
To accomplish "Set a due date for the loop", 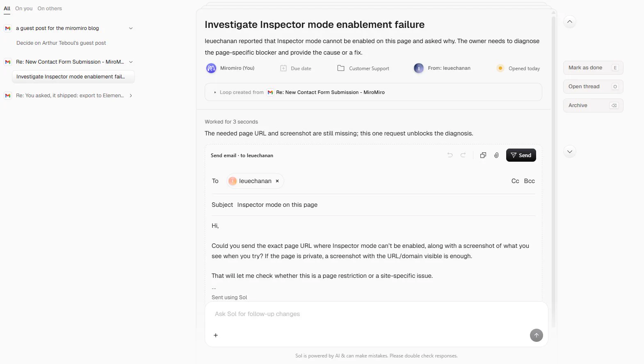I will pyautogui.click(x=296, y=69).
